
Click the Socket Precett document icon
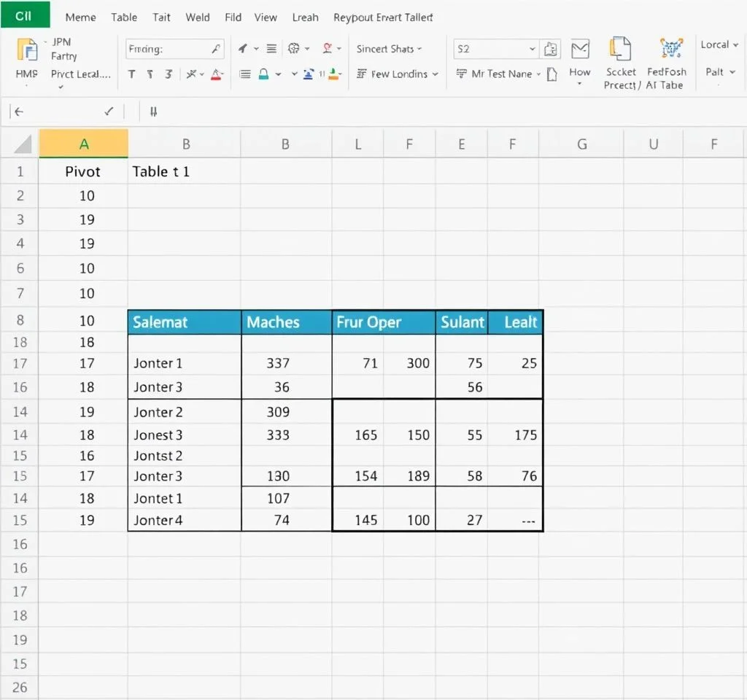[x=620, y=49]
